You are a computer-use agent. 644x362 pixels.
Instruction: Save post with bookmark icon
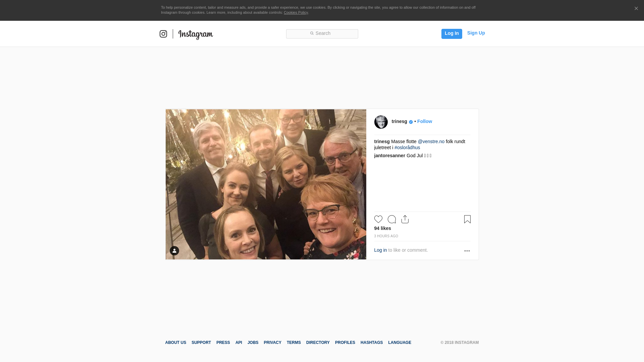point(467,219)
